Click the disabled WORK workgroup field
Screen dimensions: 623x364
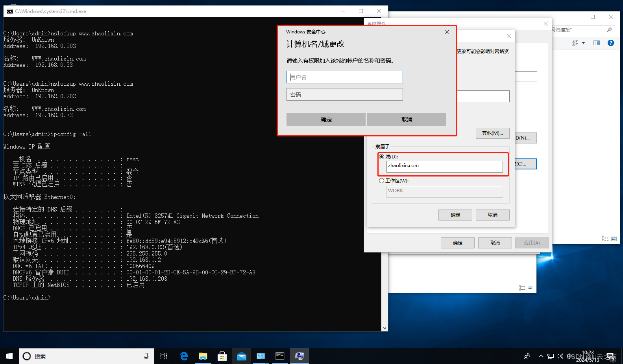tap(444, 191)
